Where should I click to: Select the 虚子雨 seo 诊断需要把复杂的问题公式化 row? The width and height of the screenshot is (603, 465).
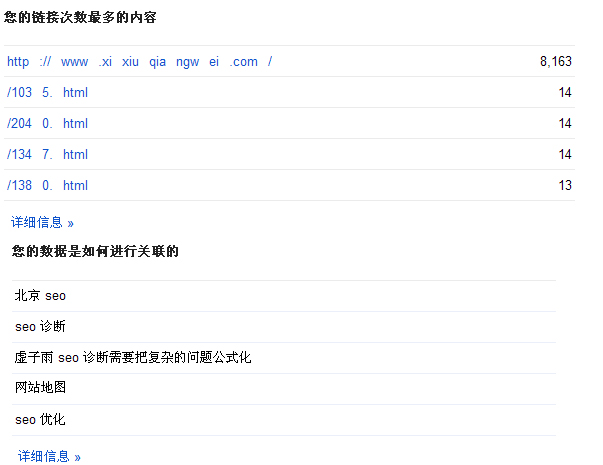point(133,358)
